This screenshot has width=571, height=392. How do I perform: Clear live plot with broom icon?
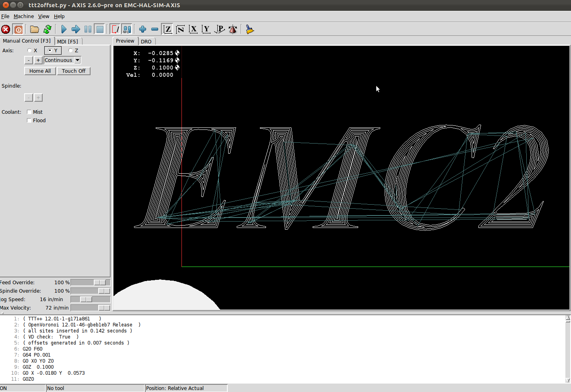click(x=250, y=29)
